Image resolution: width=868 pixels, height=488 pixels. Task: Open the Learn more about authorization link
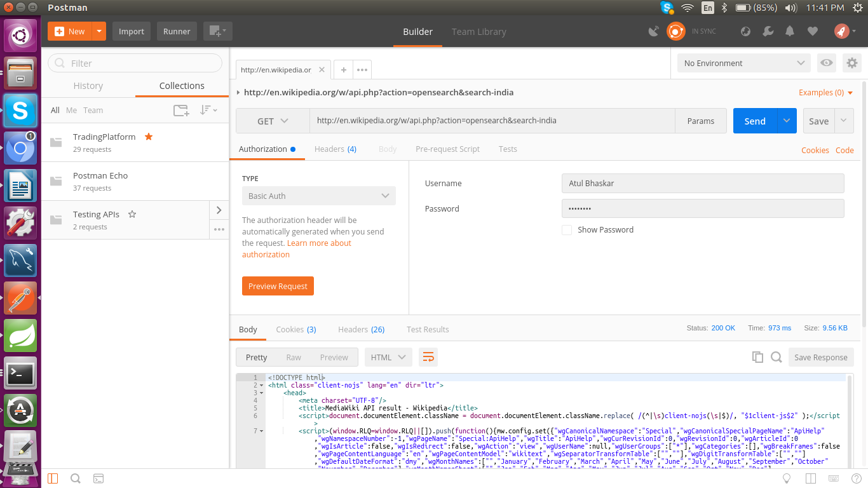297,248
